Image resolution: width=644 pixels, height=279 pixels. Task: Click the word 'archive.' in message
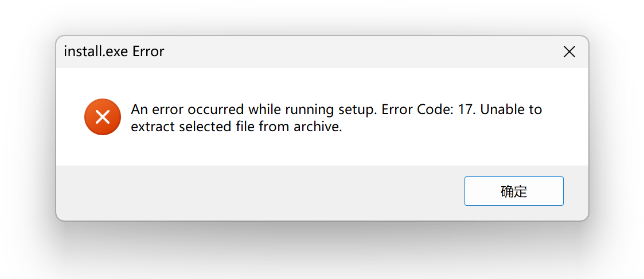pyautogui.click(x=318, y=127)
